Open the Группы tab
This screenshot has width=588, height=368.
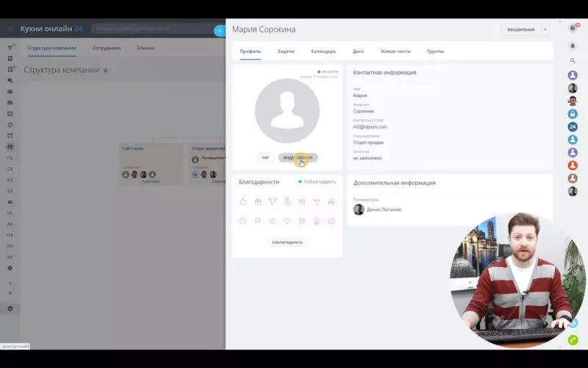coord(435,52)
